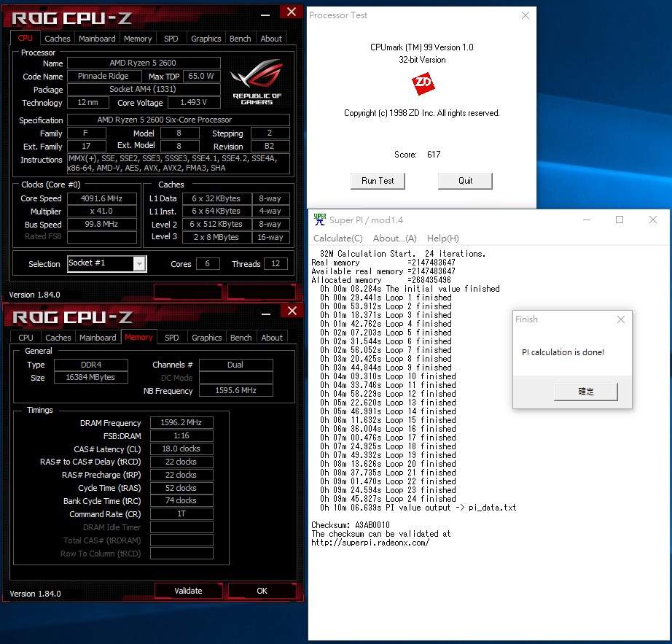The width and height of the screenshot is (672, 644).
Task: Click the Cores count field 6
Action: (x=208, y=264)
